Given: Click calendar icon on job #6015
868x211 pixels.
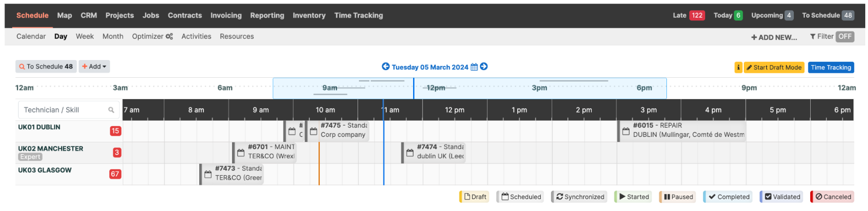Looking at the screenshot, I should (x=626, y=131).
